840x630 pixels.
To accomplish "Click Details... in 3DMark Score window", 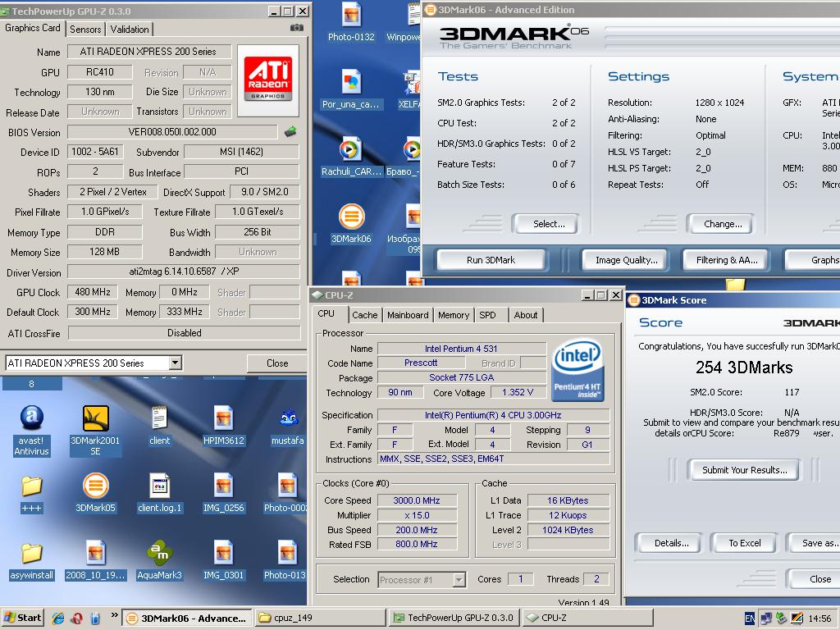I will point(671,543).
